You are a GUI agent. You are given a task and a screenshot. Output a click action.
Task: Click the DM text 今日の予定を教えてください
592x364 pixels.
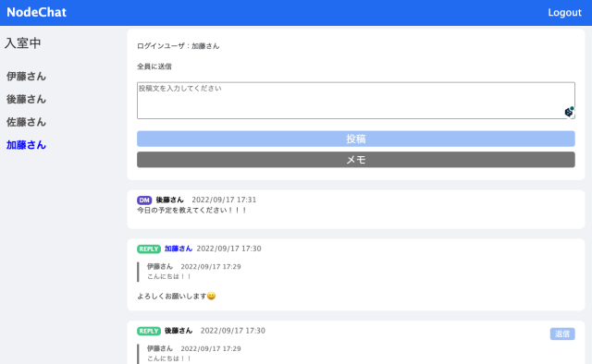191,210
